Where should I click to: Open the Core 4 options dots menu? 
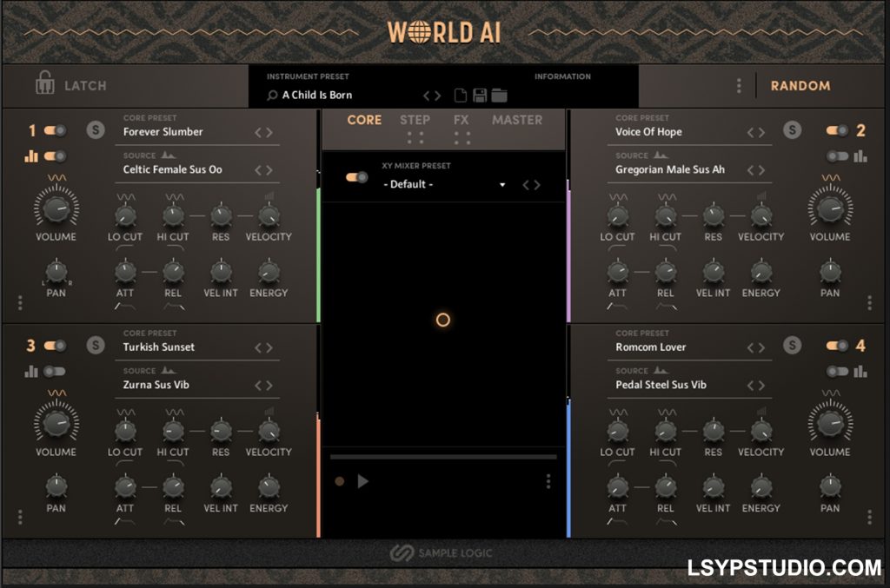[869, 517]
